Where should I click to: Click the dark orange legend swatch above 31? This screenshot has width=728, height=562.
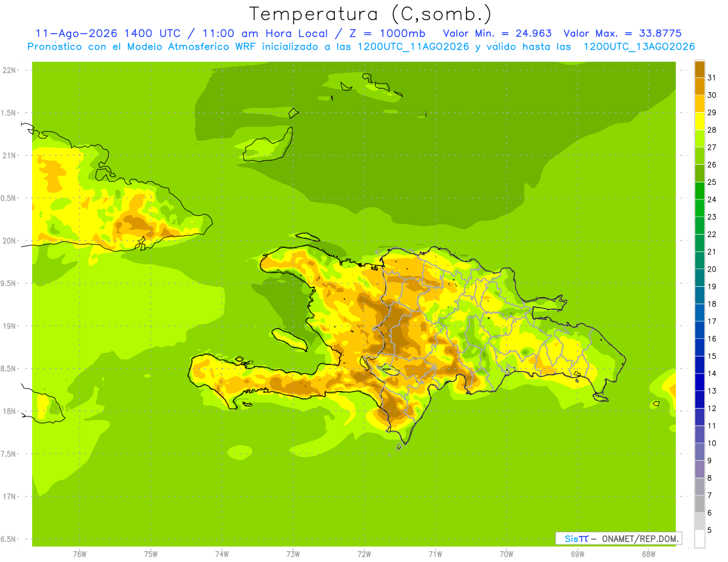point(699,69)
